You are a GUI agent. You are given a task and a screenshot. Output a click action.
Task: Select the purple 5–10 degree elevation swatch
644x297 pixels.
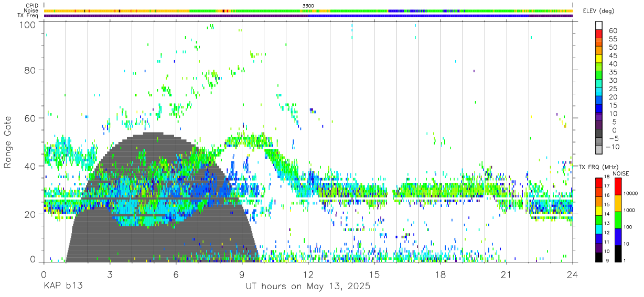coord(599,117)
